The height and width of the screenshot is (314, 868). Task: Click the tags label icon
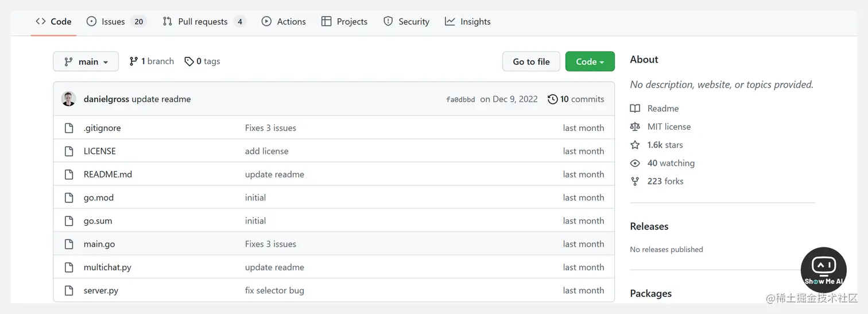189,61
